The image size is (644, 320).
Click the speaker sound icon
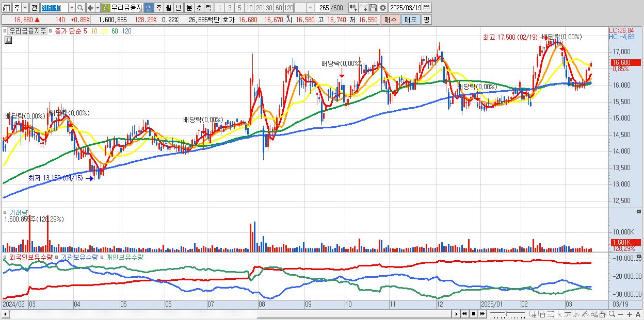point(90,8)
